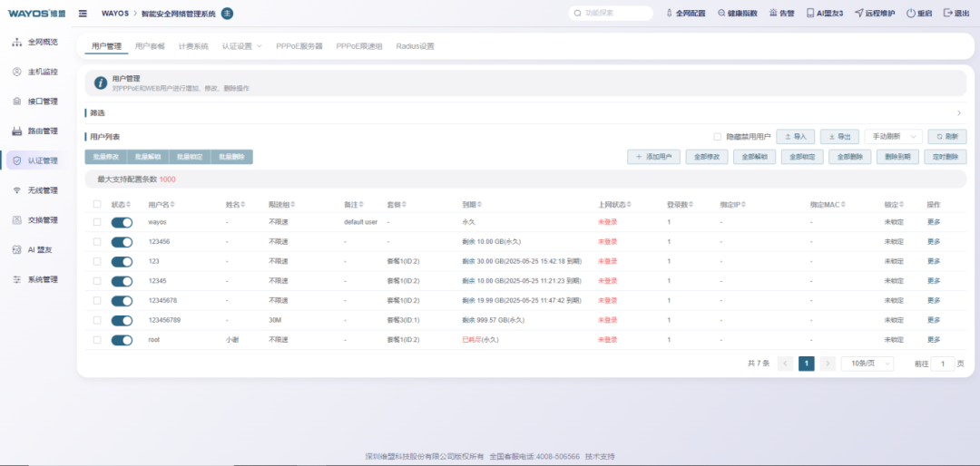Switch to the PPPoE限速组 tab
980x466 pixels.
(359, 46)
